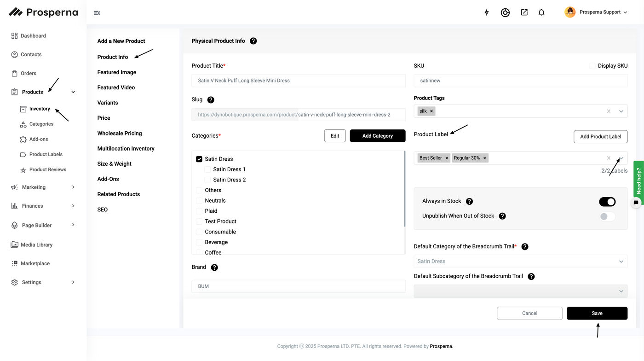Click the Always in Stock help icon
This screenshot has width=644, height=361.
point(469,201)
